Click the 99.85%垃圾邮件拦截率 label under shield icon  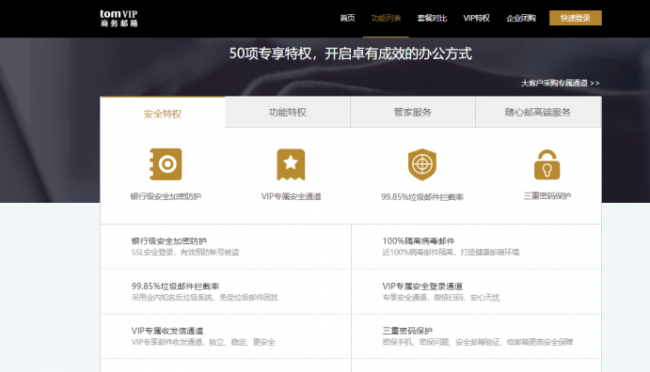(422, 197)
